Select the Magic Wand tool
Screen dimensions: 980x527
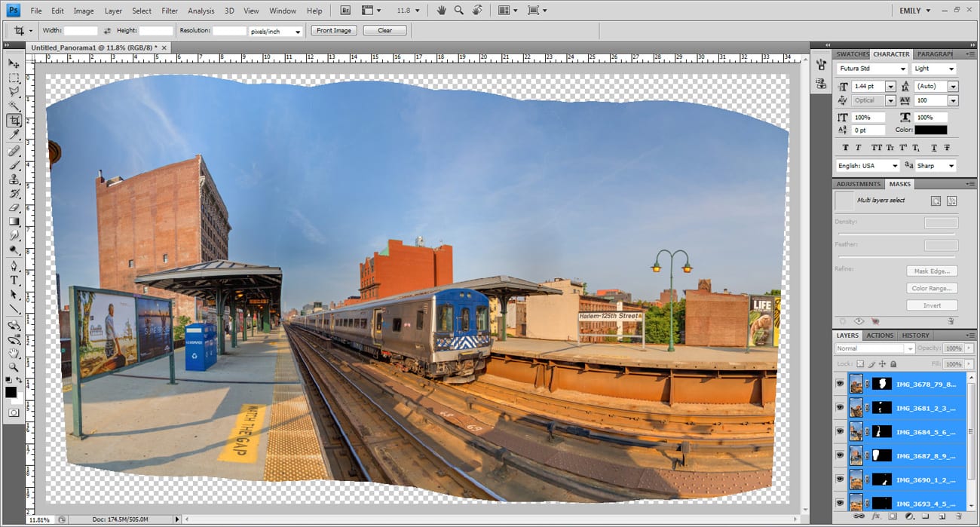14,106
